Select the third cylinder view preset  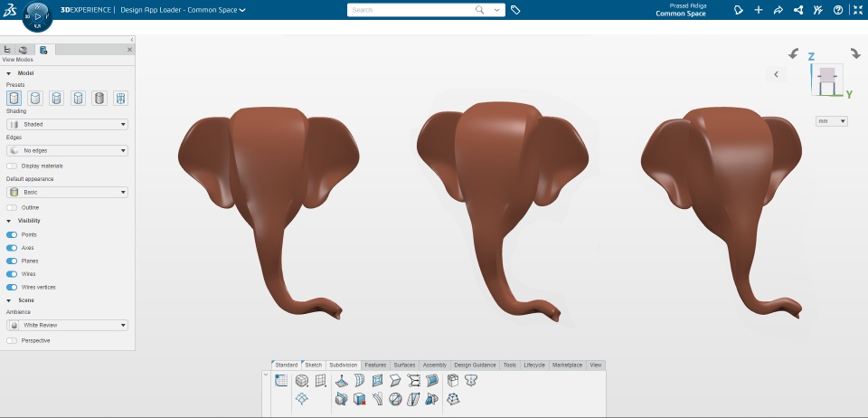[x=56, y=98]
